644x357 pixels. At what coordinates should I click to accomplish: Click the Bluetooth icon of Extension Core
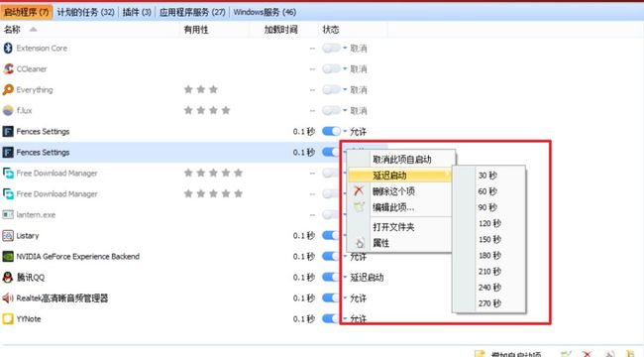tap(8, 49)
